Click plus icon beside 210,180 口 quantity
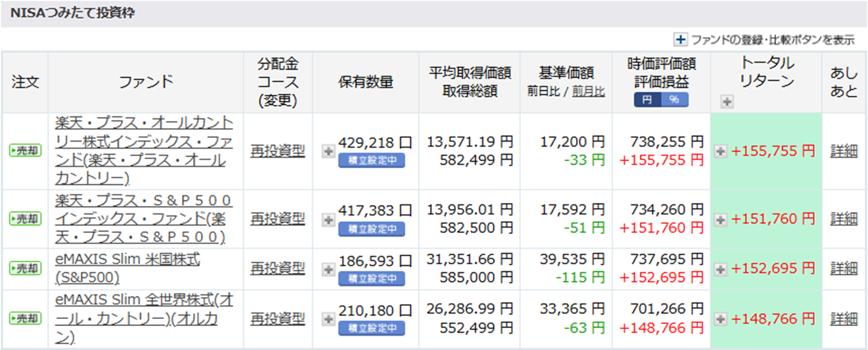 point(328,319)
